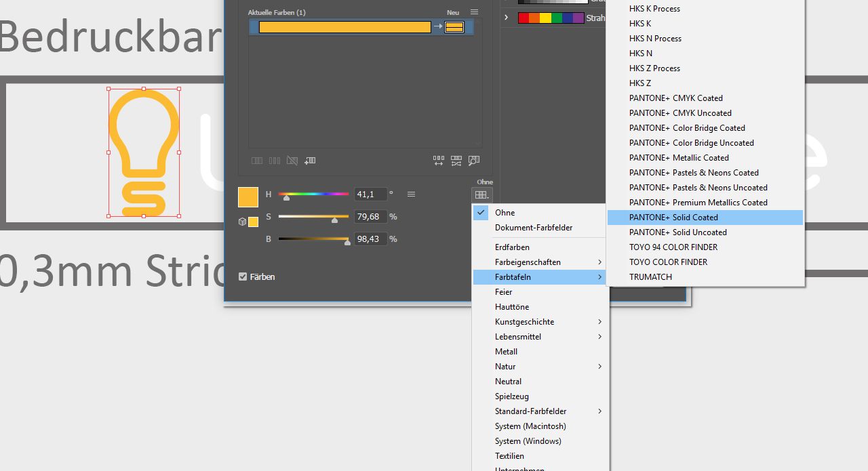
Task: Choose PANTONE+ CMYK Coated
Action: [705, 98]
